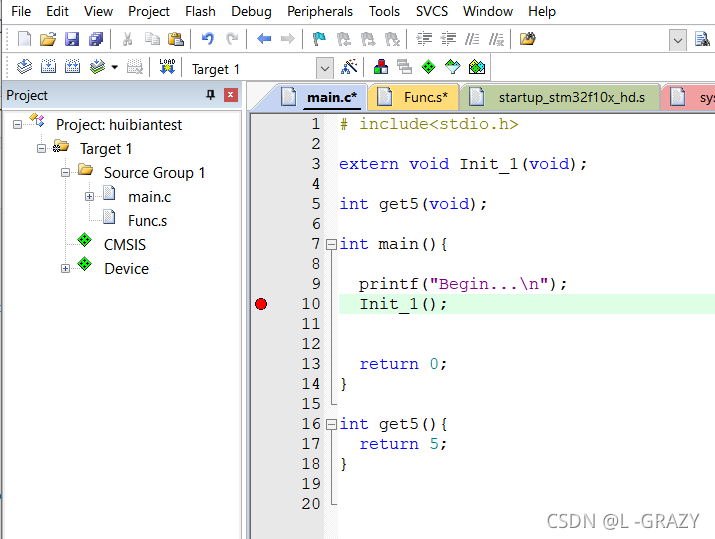Image resolution: width=715 pixels, height=539 pixels.
Task: Cut selection with scissors icon
Action: pyautogui.click(x=127, y=39)
